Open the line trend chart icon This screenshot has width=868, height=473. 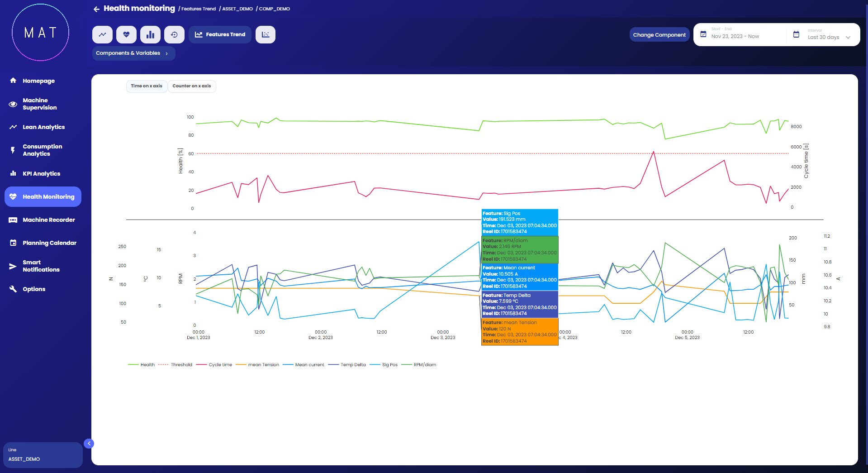pyautogui.click(x=103, y=34)
